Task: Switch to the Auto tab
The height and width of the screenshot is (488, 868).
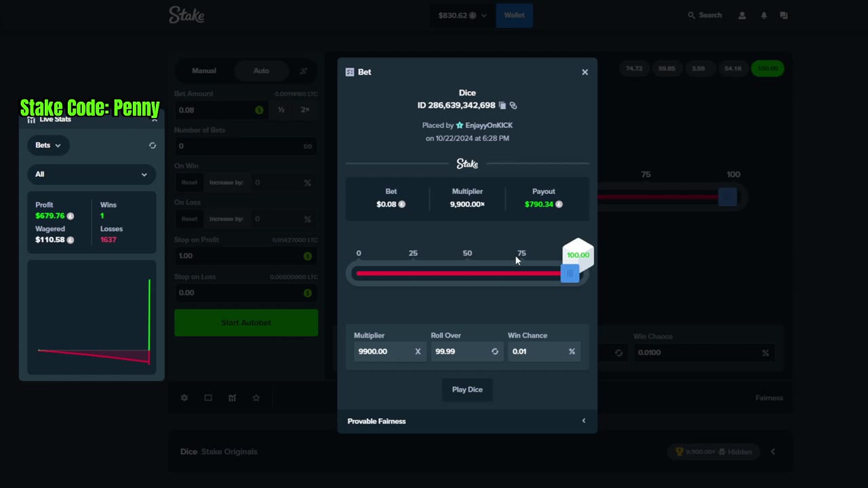Action: [x=261, y=70]
